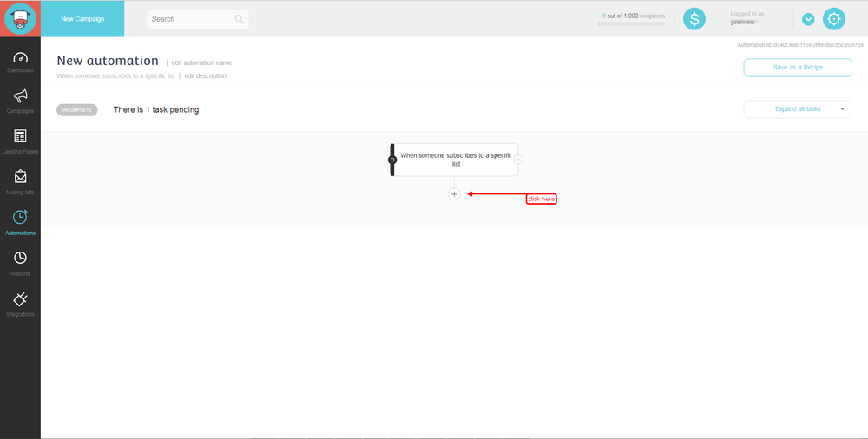Click the dollar sign billing icon
The width and height of the screenshot is (868, 439).
coord(694,19)
